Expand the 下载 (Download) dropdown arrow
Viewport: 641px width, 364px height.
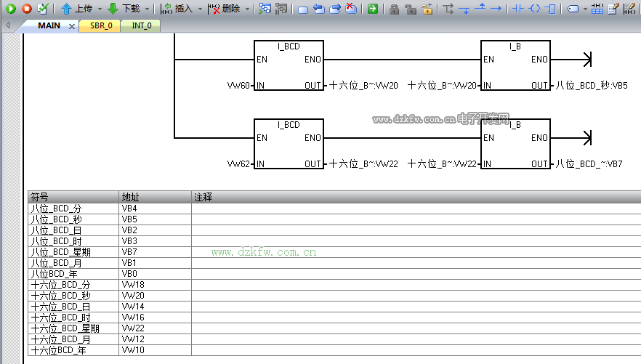(148, 9)
